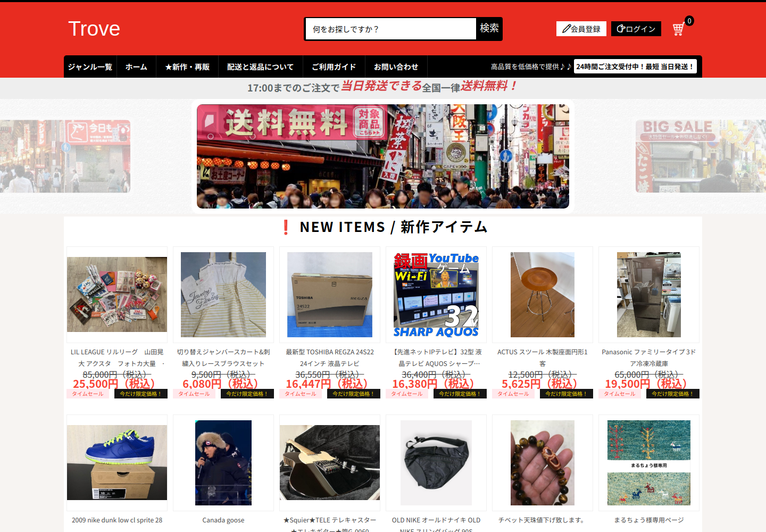Open the TOSHIBA REGZA box thumbnail

click(x=330, y=295)
